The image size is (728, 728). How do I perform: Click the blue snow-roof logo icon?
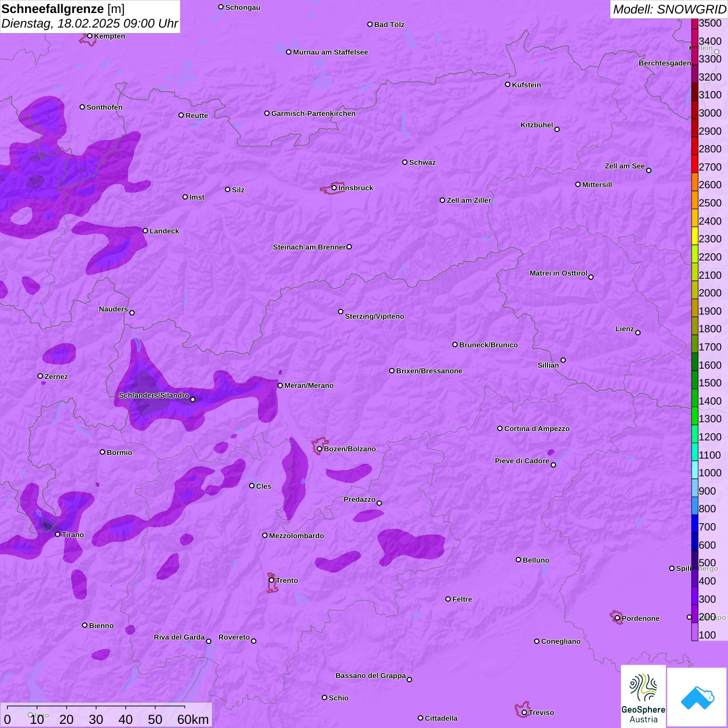[x=697, y=697]
